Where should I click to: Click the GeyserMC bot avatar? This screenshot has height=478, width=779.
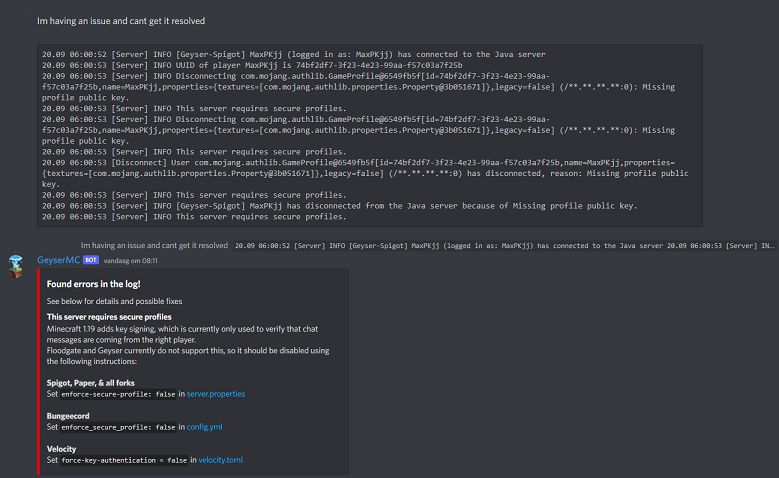pos(15,265)
